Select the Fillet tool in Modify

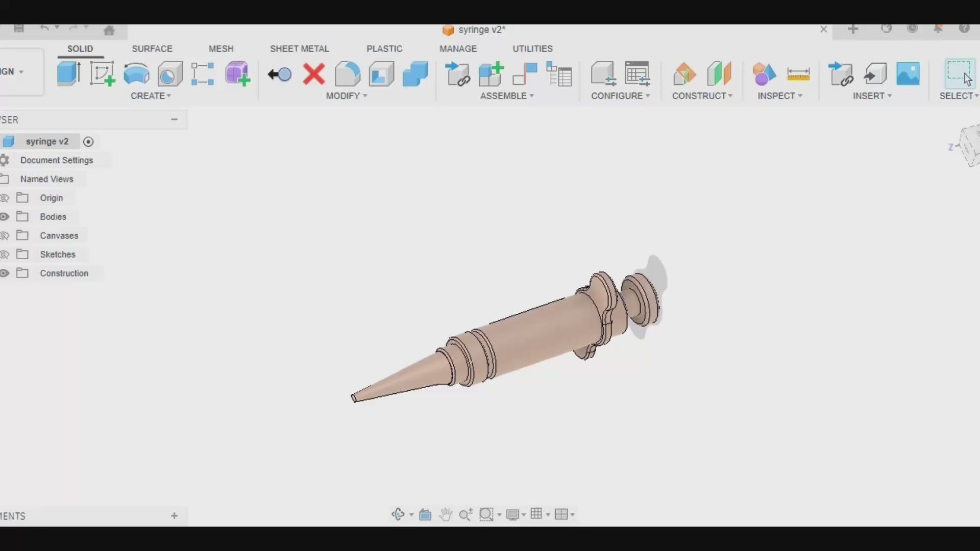(x=347, y=73)
